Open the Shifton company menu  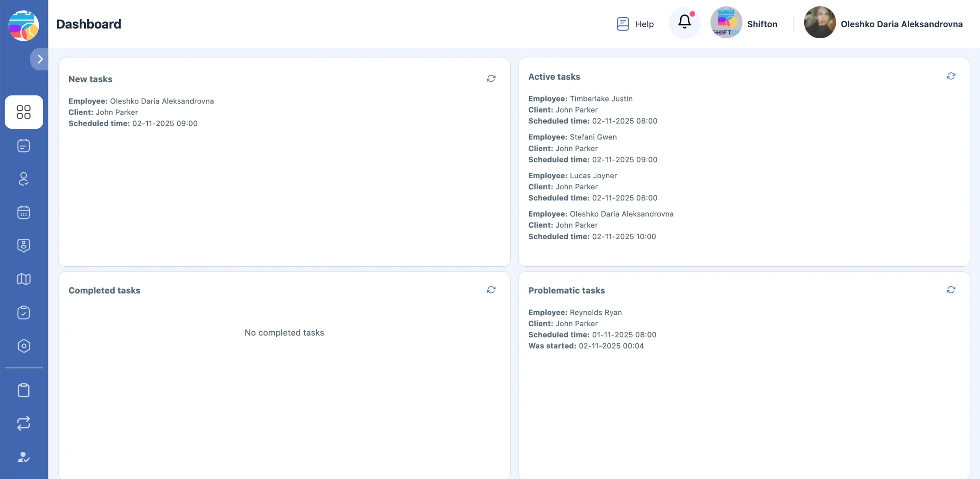pos(744,23)
